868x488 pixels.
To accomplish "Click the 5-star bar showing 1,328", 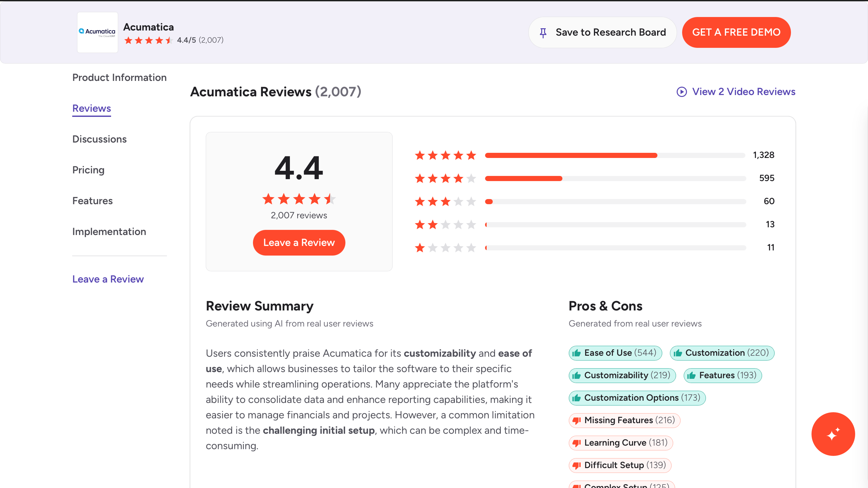I will click(615, 155).
